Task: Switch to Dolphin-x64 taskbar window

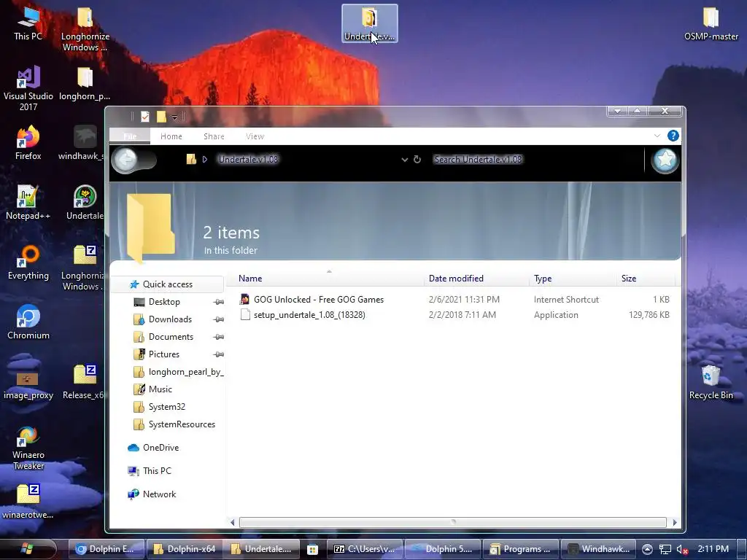Action: [185, 549]
